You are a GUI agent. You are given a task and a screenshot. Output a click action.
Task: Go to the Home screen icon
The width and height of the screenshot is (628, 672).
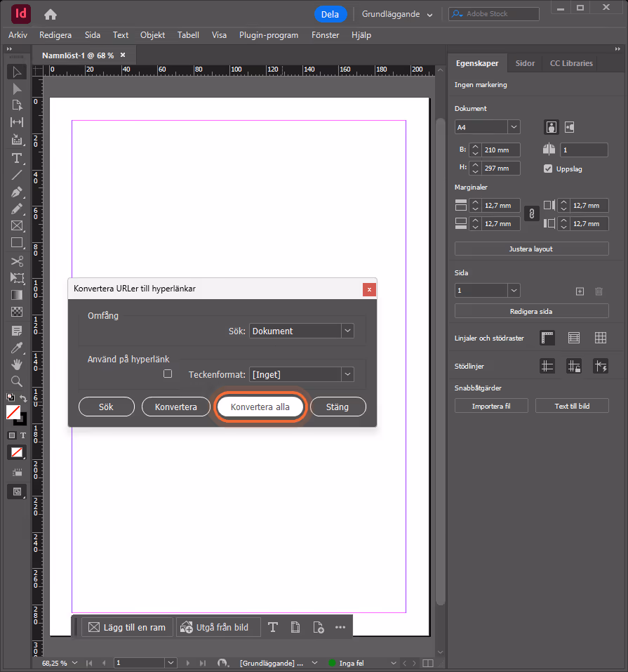coord(51,15)
